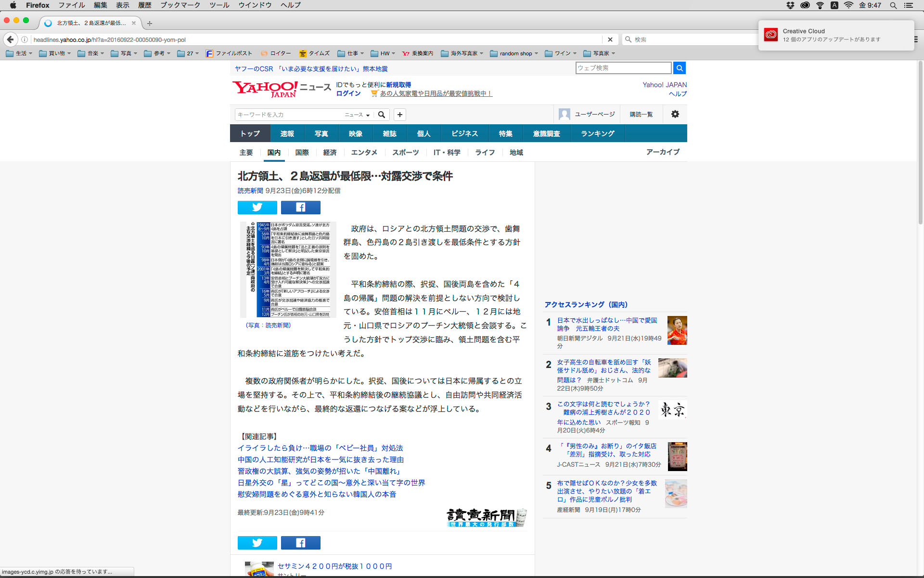Open the 生活 bookmarks folder dropdown
Viewport: 924px width, 578px height.
[x=19, y=53]
